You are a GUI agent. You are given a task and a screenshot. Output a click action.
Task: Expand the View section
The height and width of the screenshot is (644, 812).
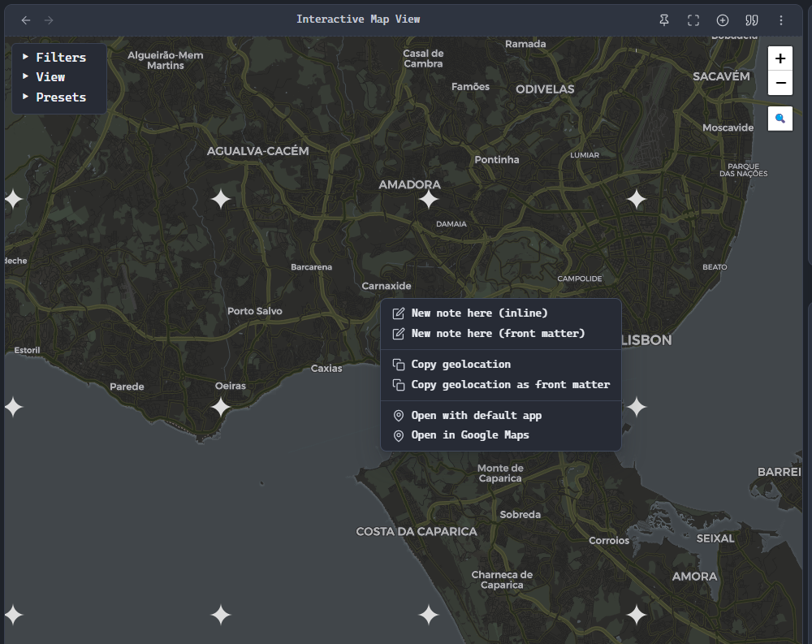(x=50, y=76)
